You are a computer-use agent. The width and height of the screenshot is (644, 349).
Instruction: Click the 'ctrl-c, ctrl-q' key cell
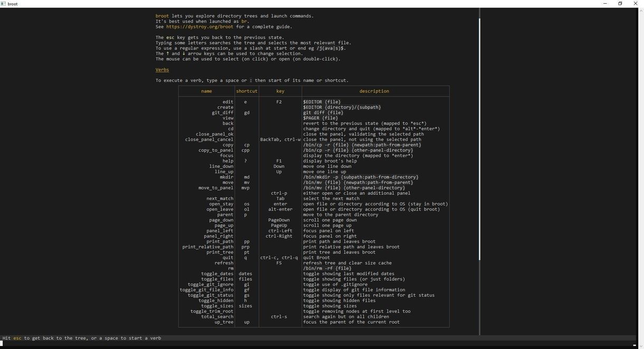pyautogui.click(x=279, y=258)
